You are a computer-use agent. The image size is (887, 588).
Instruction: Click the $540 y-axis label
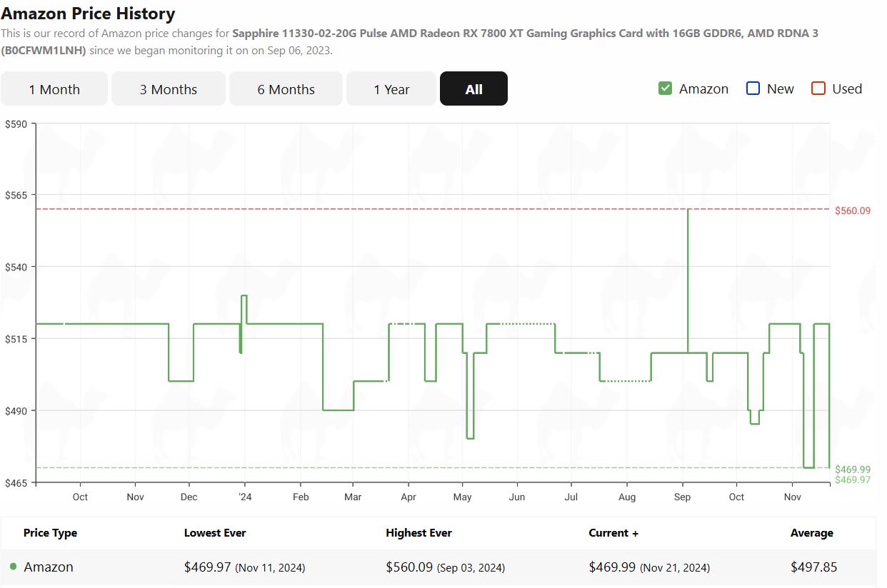(x=16, y=267)
